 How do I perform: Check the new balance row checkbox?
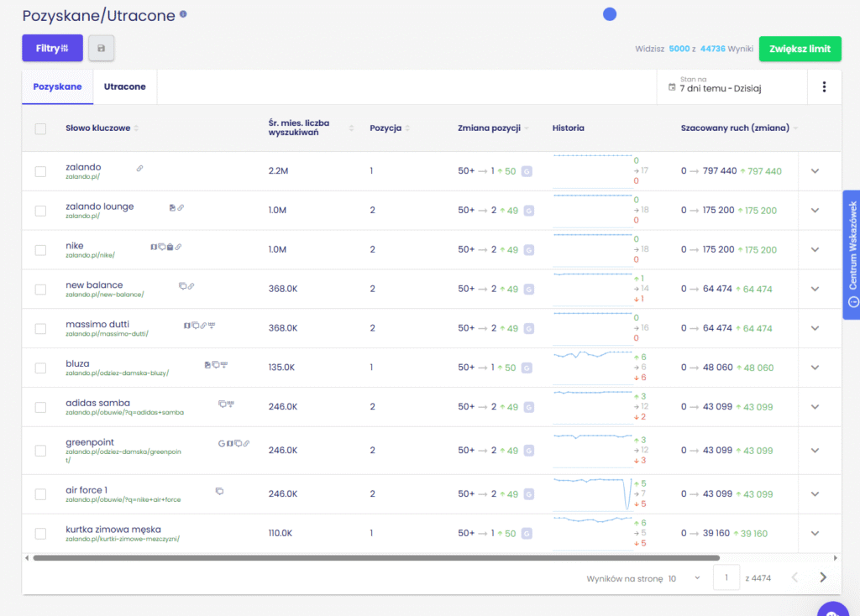coord(40,290)
